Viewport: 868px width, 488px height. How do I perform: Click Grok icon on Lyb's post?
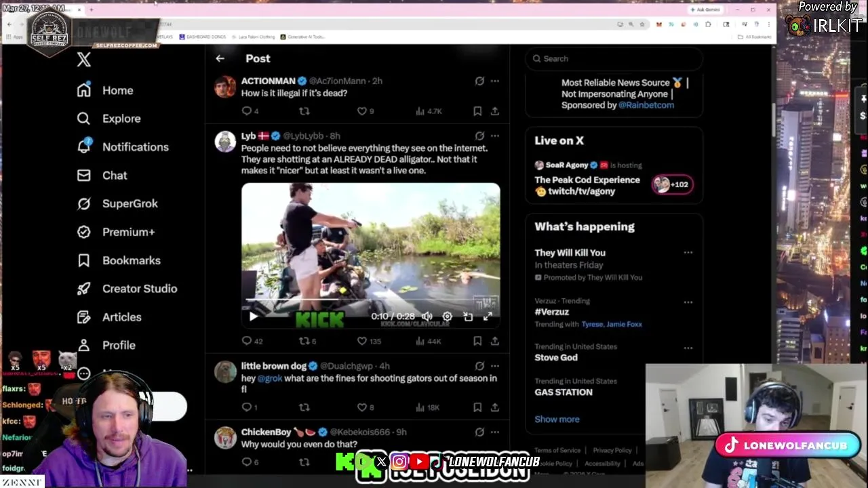[479, 136]
